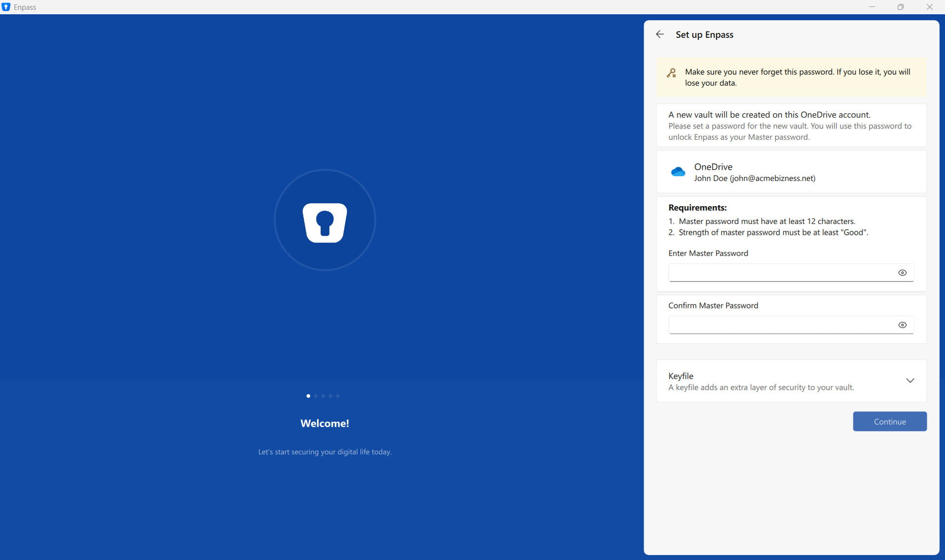Screen dimensions: 945x560
Task: Click the "Requirements:" heading
Action: (697, 208)
